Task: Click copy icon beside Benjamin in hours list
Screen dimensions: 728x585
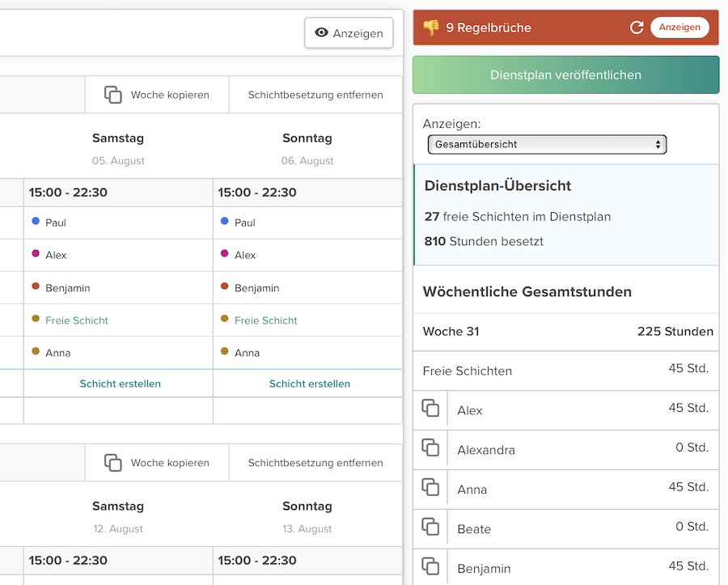Action: (430, 566)
